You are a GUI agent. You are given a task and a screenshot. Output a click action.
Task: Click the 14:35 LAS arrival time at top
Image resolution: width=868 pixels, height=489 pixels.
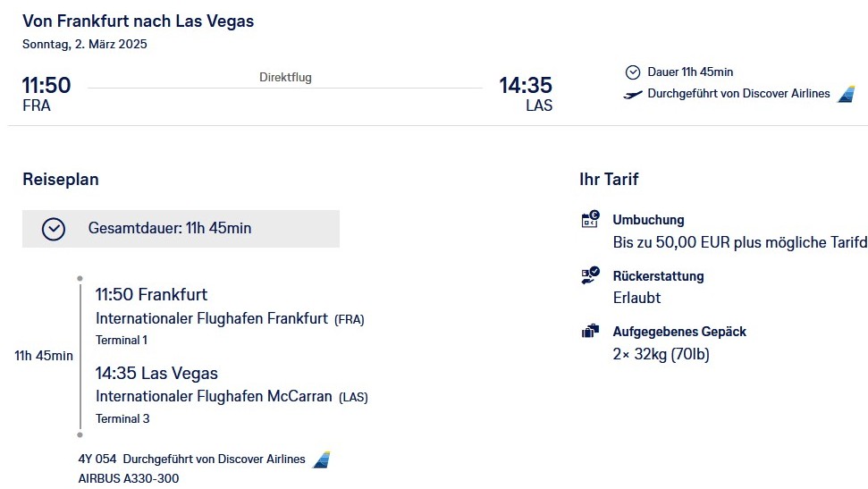pyautogui.click(x=526, y=94)
